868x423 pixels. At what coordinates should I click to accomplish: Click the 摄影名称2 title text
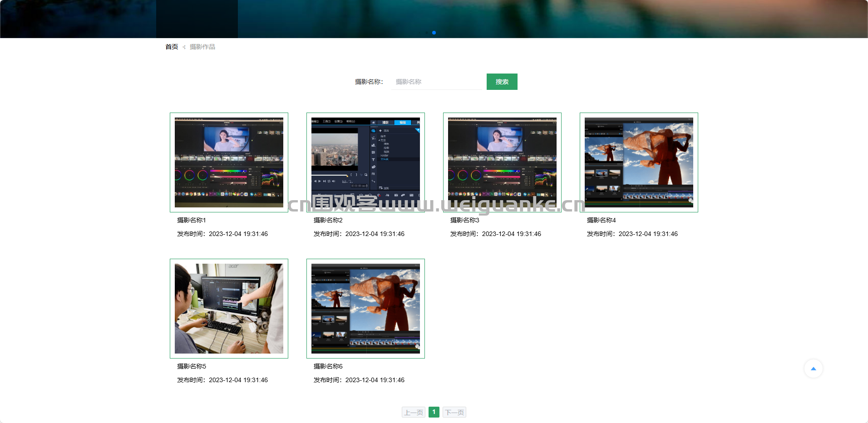click(x=328, y=220)
